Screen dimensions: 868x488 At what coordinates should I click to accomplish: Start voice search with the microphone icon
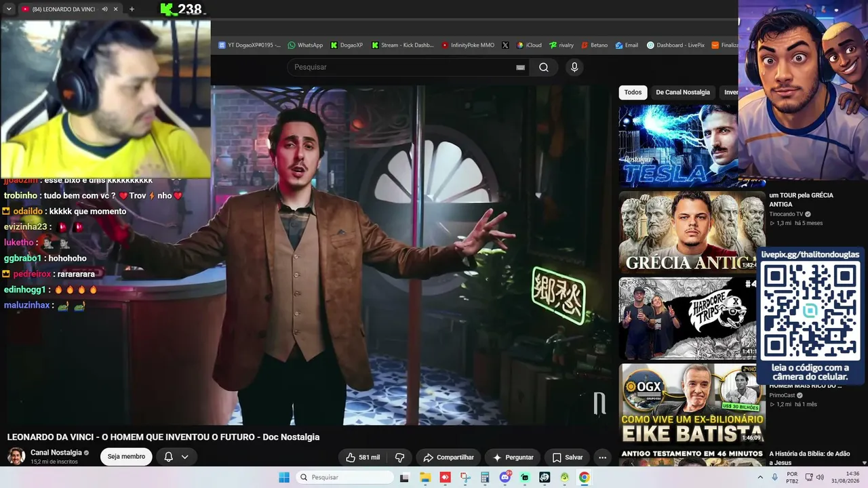click(x=574, y=67)
